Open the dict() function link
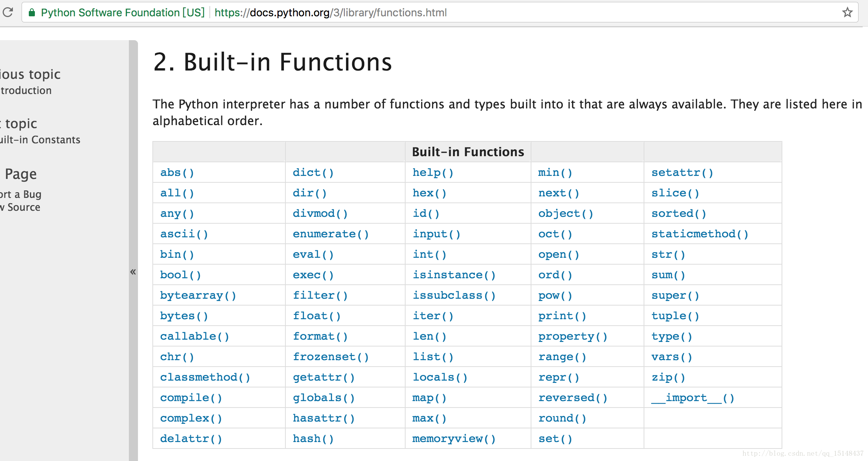 [x=313, y=173]
